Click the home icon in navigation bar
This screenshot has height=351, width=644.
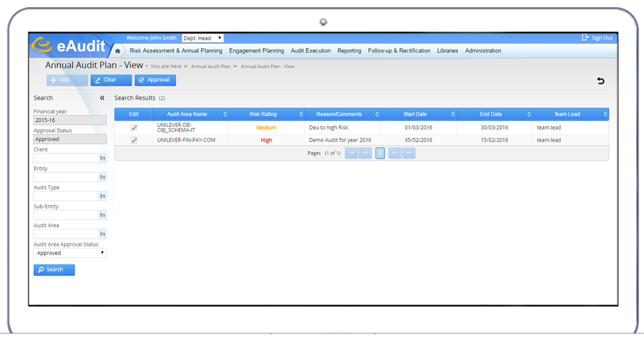click(118, 51)
